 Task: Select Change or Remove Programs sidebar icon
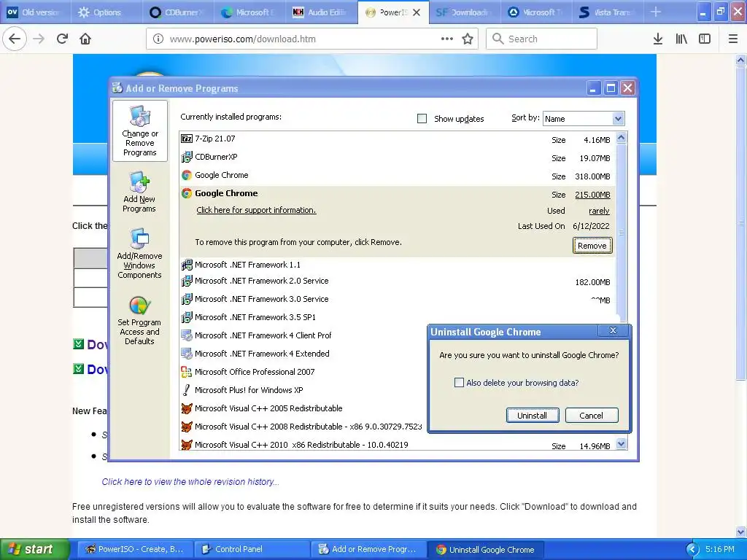click(x=139, y=131)
